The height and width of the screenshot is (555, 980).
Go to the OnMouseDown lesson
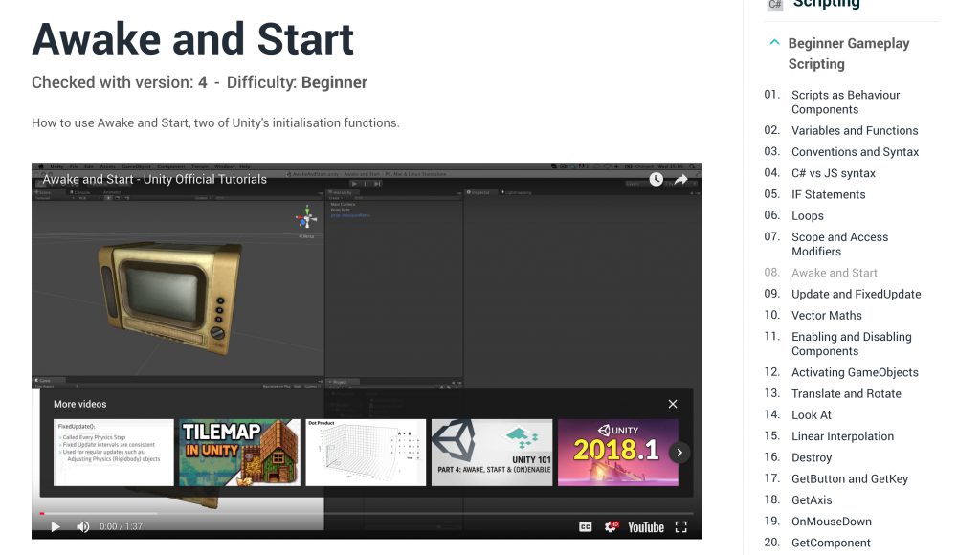point(832,522)
